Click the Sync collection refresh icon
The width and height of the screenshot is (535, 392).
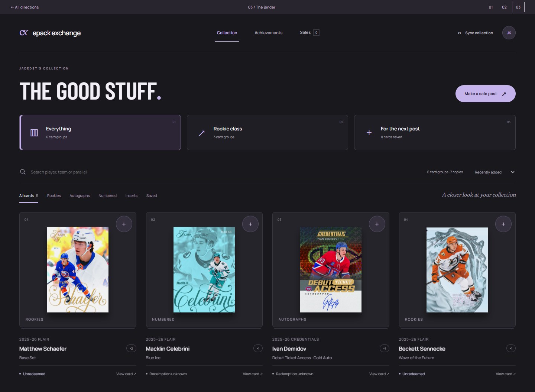(x=460, y=33)
